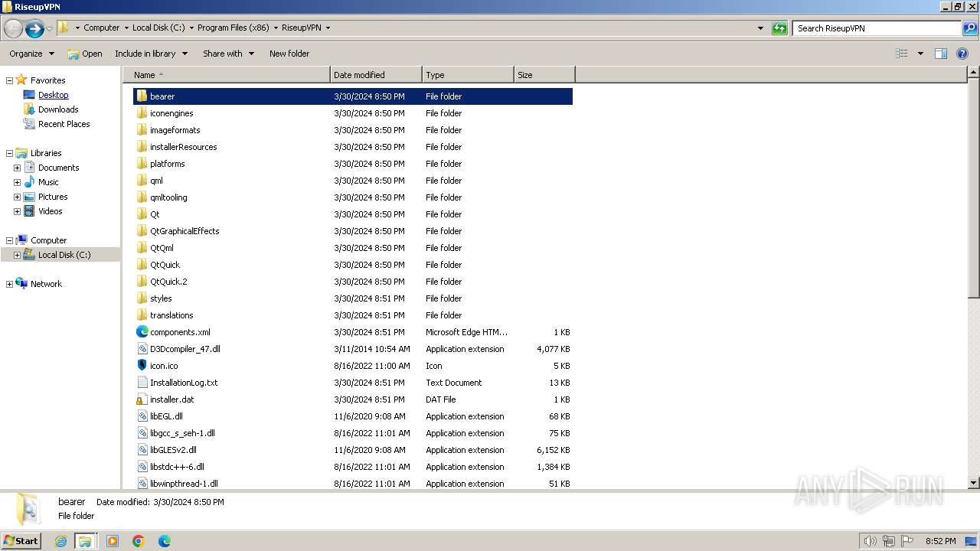Expand the Network tree node

coord(9,284)
